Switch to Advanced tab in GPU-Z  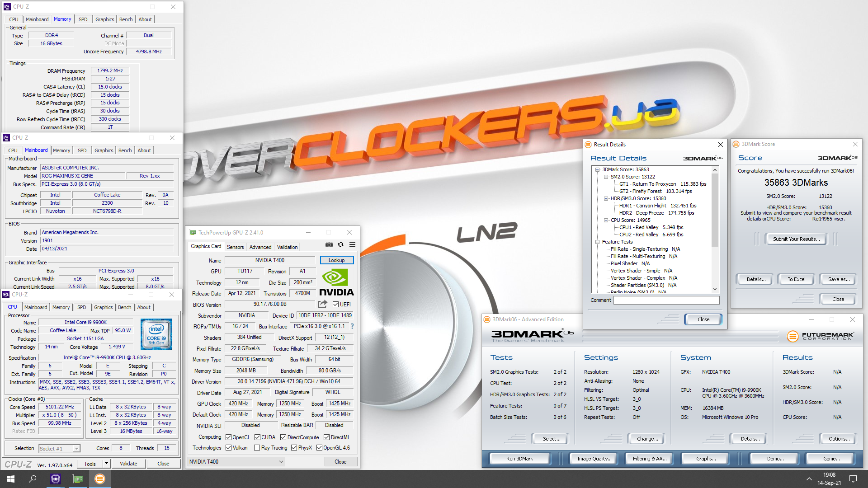[x=260, y=247]
